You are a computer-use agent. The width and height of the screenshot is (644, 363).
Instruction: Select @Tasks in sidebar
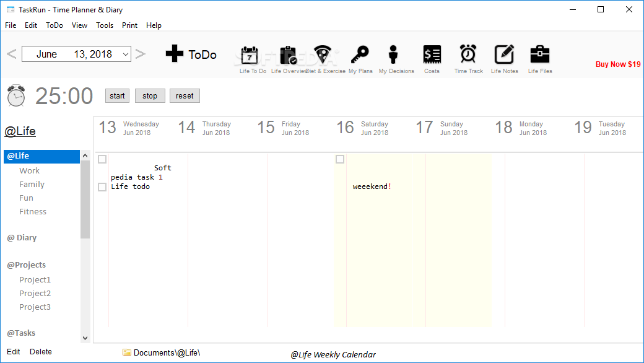click(x=21, y=333)
